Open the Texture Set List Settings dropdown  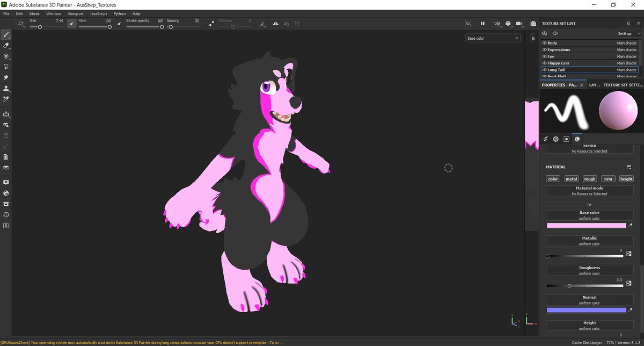tap(629, 33)
